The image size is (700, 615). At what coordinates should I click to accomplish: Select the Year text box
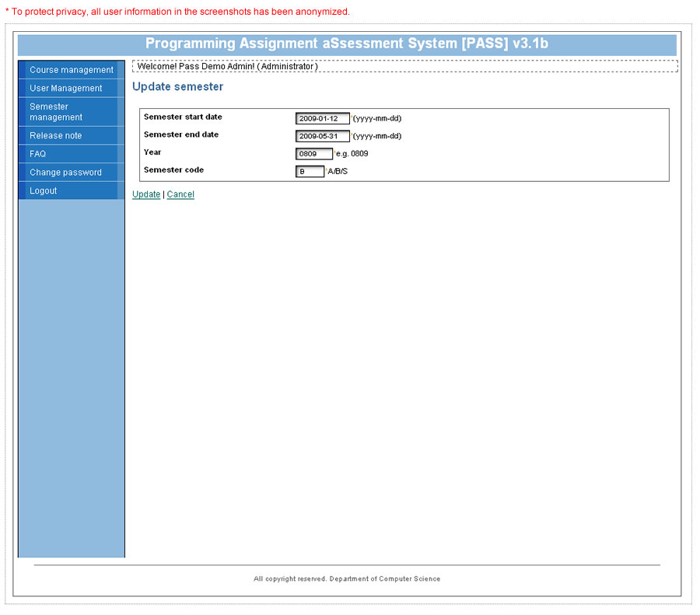pos(314,154)
